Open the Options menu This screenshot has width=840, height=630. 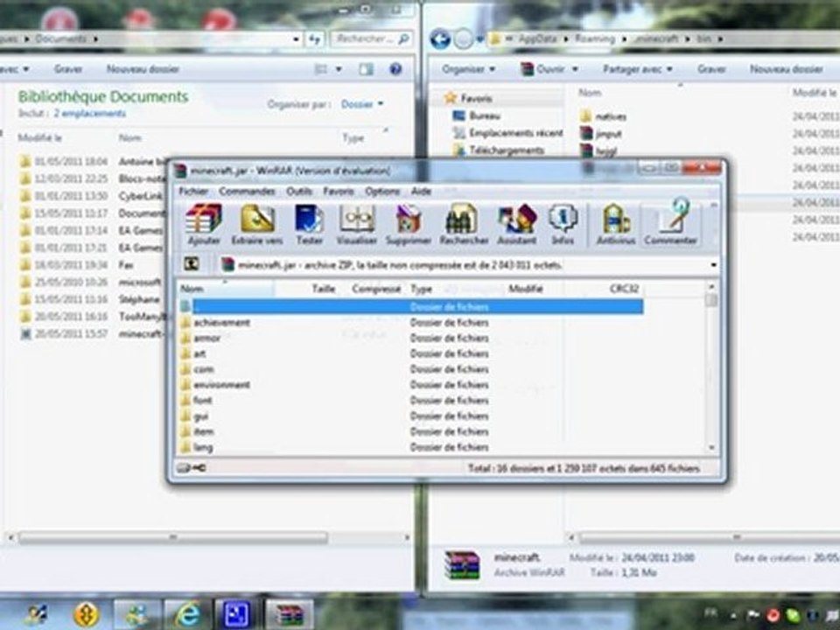(x=382, y=192)
